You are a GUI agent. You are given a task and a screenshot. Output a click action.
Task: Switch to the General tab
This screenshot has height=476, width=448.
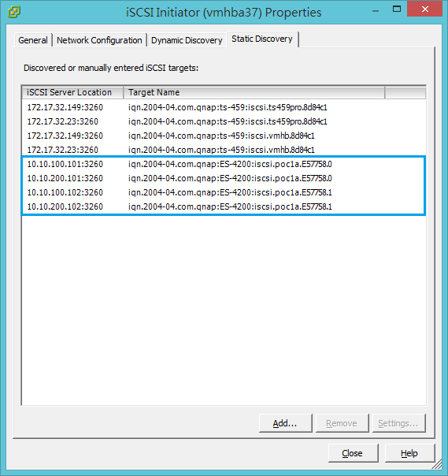(x=33, y=40)
